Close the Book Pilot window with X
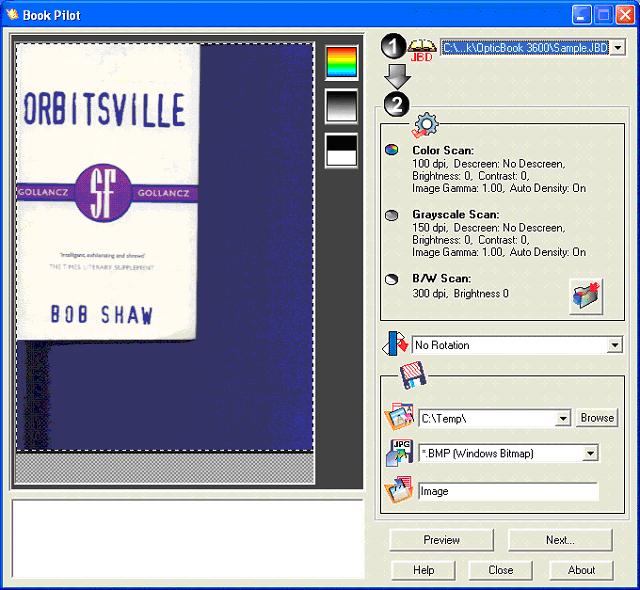Screen dimensions: 640x590 point(625,15)
